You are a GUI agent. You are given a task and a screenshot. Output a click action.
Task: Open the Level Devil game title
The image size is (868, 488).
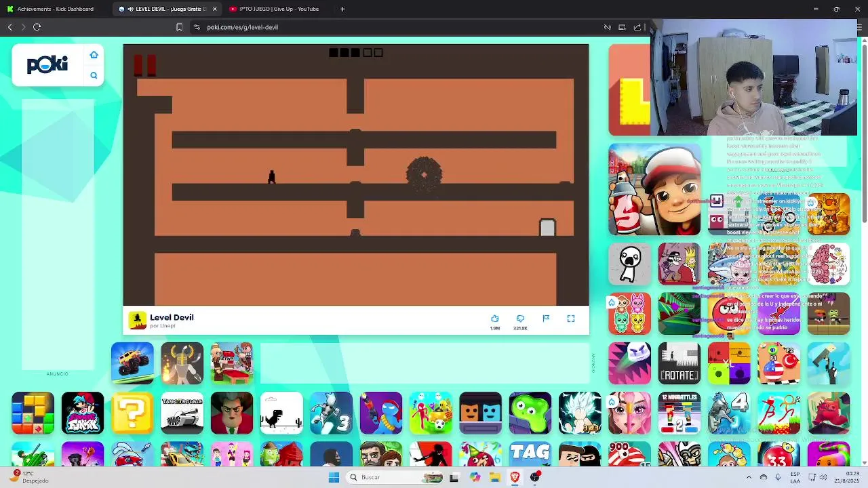point(172,317)
